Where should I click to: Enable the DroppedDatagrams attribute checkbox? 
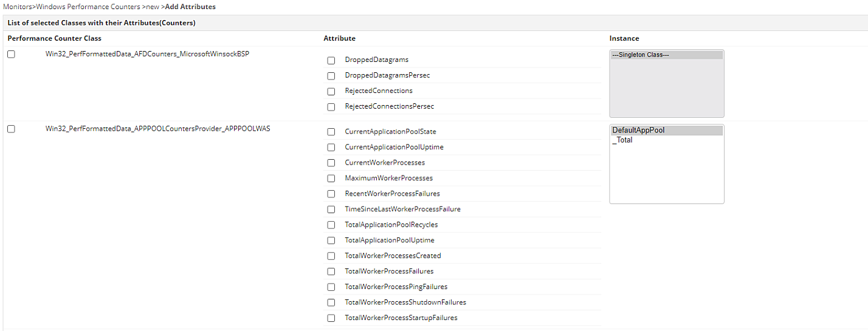tap(331, 61)
